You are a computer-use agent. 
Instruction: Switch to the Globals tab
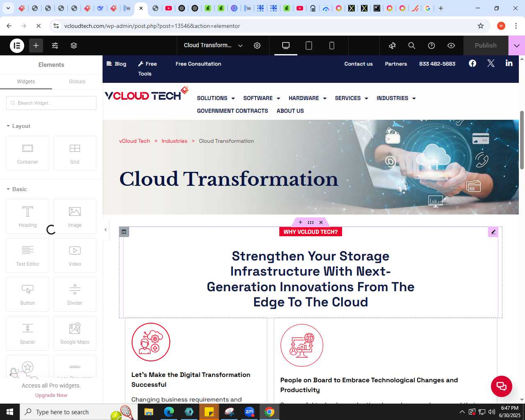[x=77, y=82]
